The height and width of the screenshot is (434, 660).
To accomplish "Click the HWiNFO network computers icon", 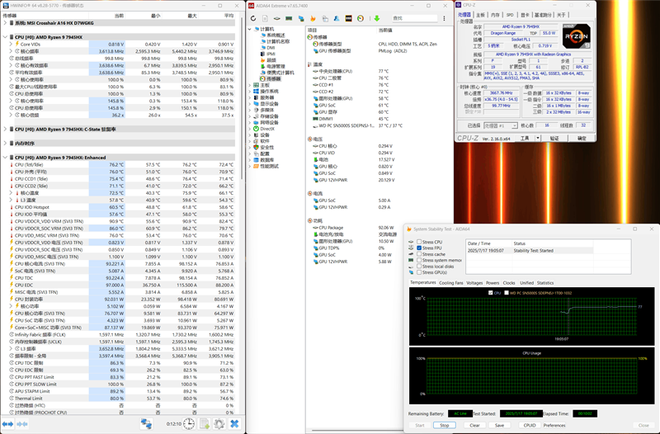I will point(146,424).
